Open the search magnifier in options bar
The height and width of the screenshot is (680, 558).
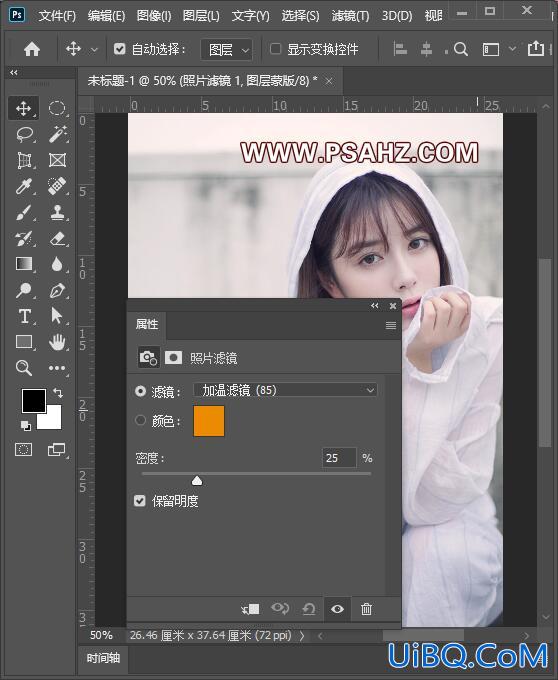(x=461, y=49)
